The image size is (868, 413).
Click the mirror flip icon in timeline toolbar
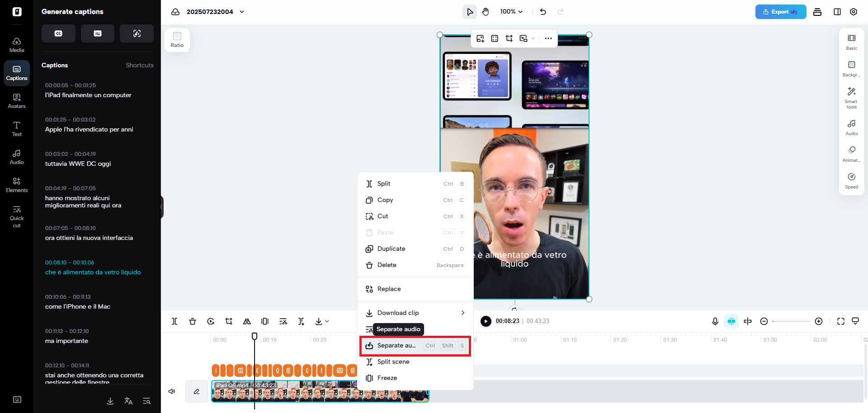tap(247, 321)
